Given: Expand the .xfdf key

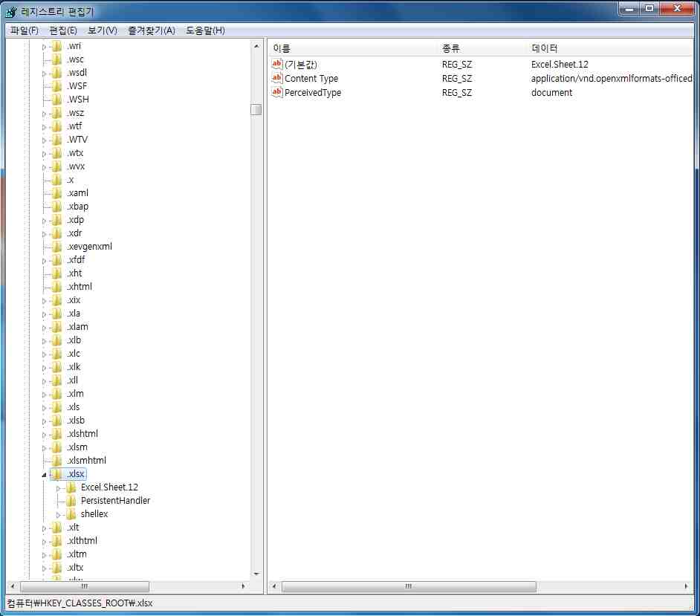Looking at the screenshot, I should 44,261.
